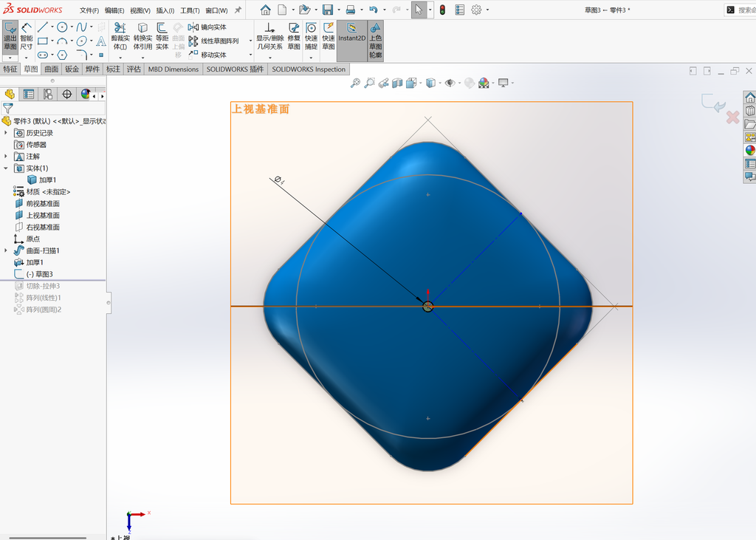Select the Circle sketch tool
The image size is (756, 540).
[x=62, y=27]
